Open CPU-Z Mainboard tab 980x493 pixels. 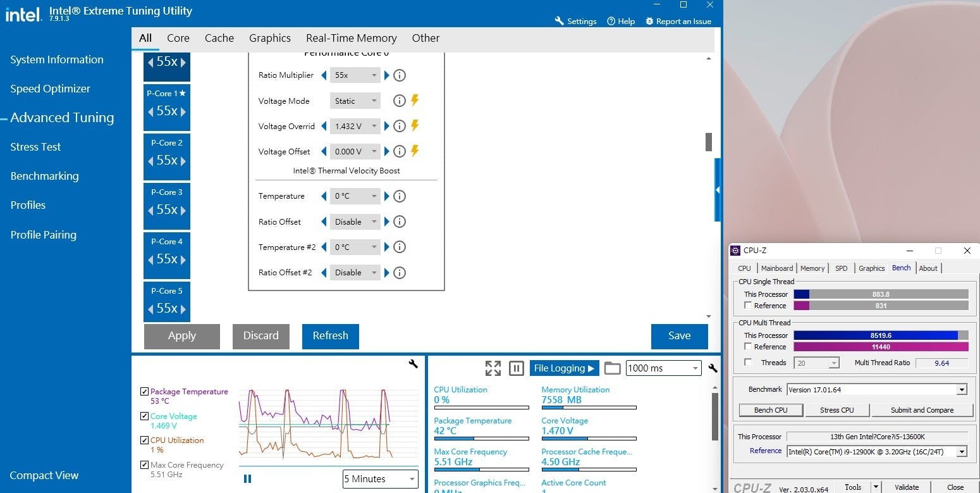pos(777,268)
